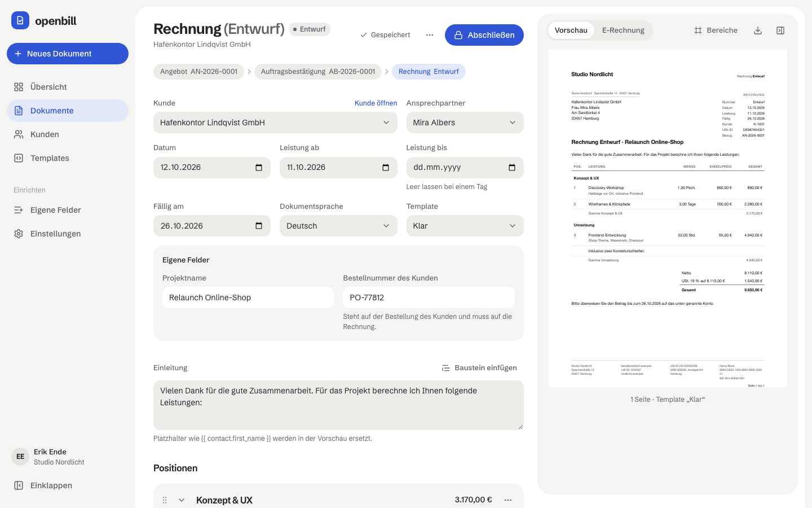Click into the Einleitung text area
Image resolution: width=812 pixels, height=508 pixels.
tap(338, 405)
